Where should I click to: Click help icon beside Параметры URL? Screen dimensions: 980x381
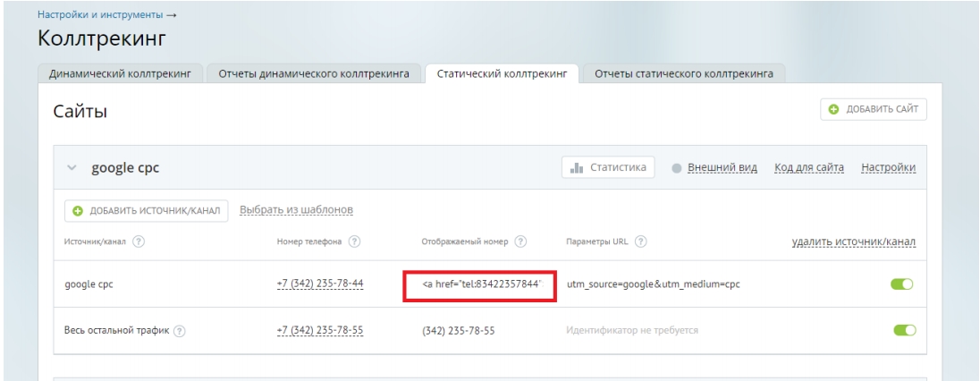coord(641,242)
